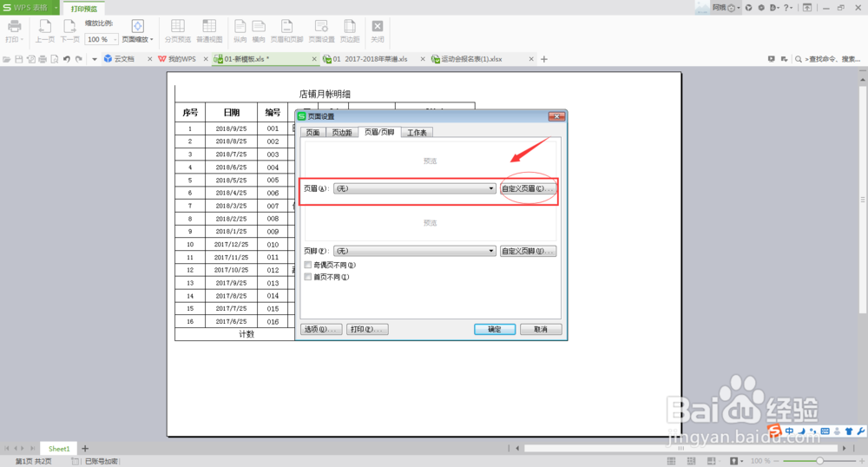868x467 pixels.
Task: Click the undo arrow icon
Action: tap(67, 59)
